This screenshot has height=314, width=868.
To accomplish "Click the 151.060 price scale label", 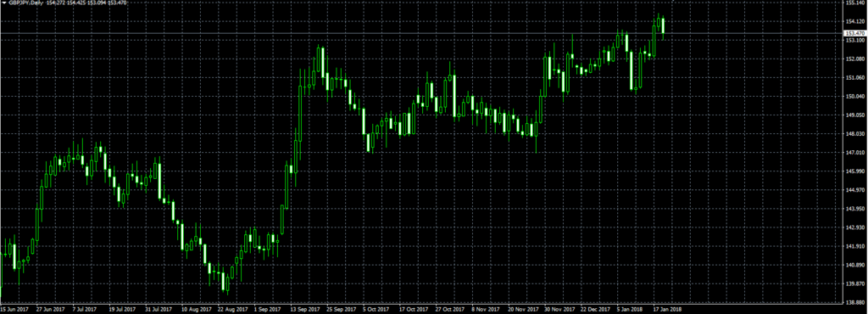I will pos(855,77).
